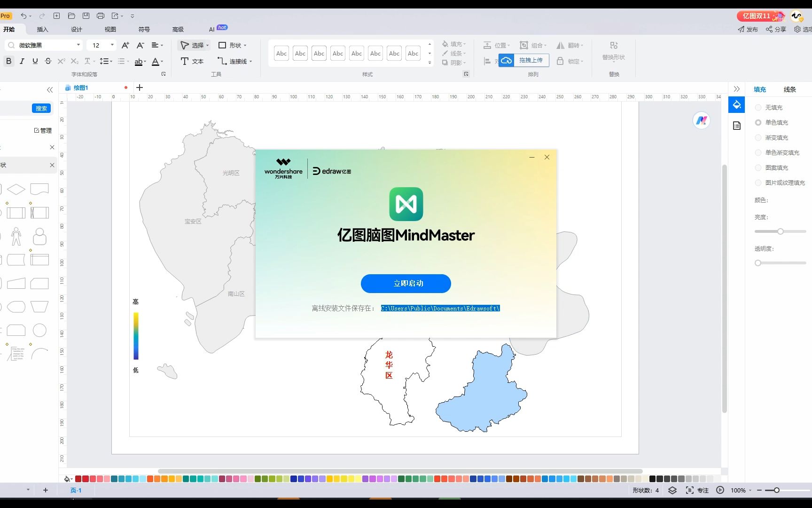
Task: Print using the printer icon
Action: [101, 16]
